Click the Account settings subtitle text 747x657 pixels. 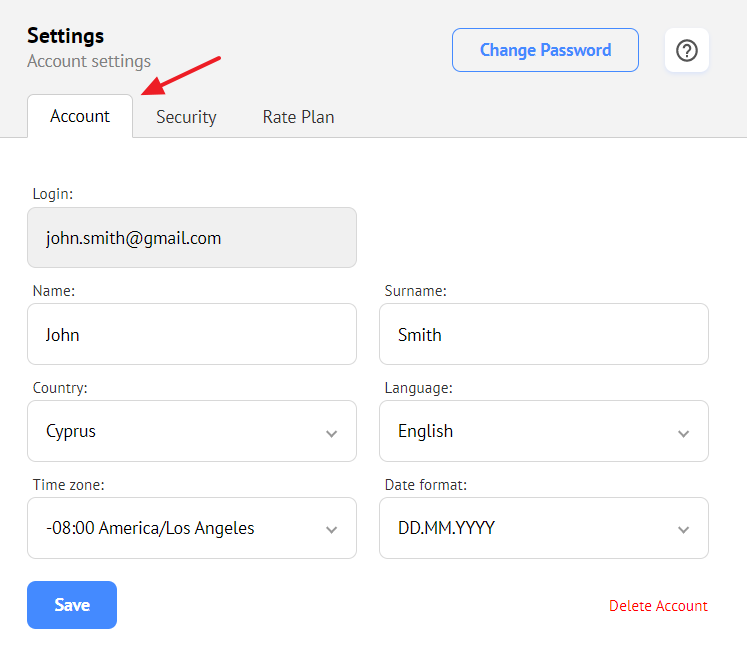(89, 61)
